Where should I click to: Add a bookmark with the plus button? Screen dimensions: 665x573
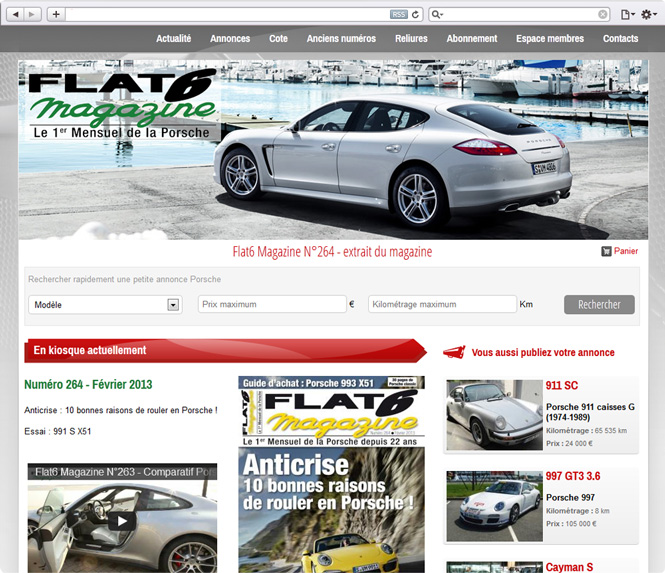click(56, 14)
